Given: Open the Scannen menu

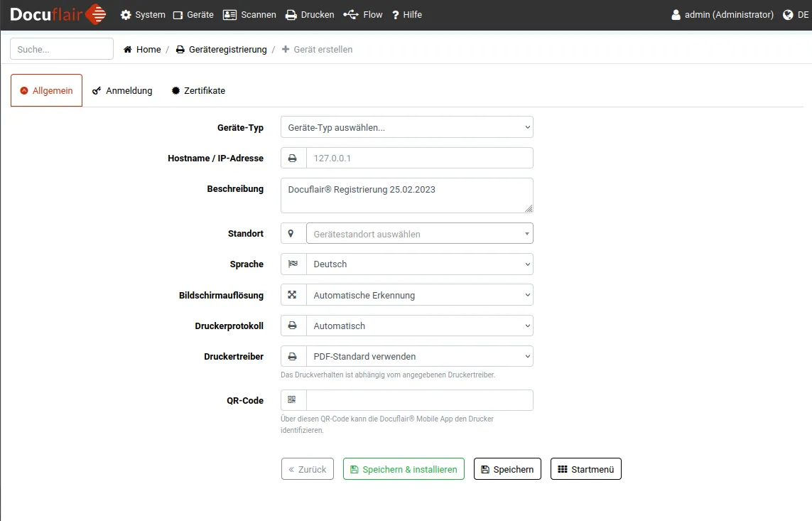Looking at the screenshot, I should coord(249,15).
